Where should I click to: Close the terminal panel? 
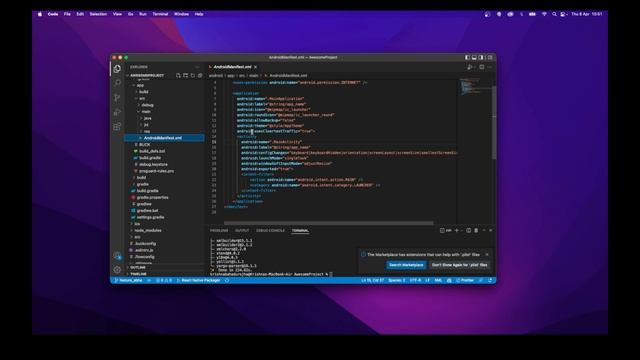(491, 231)
